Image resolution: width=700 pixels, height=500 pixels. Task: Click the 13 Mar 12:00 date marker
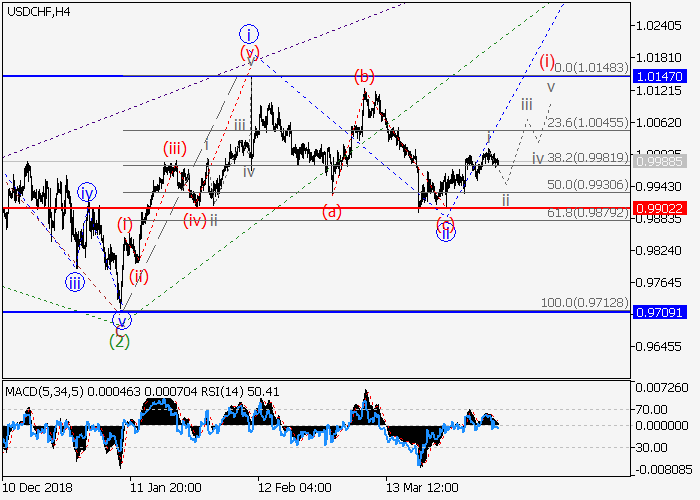pos(423,489)
